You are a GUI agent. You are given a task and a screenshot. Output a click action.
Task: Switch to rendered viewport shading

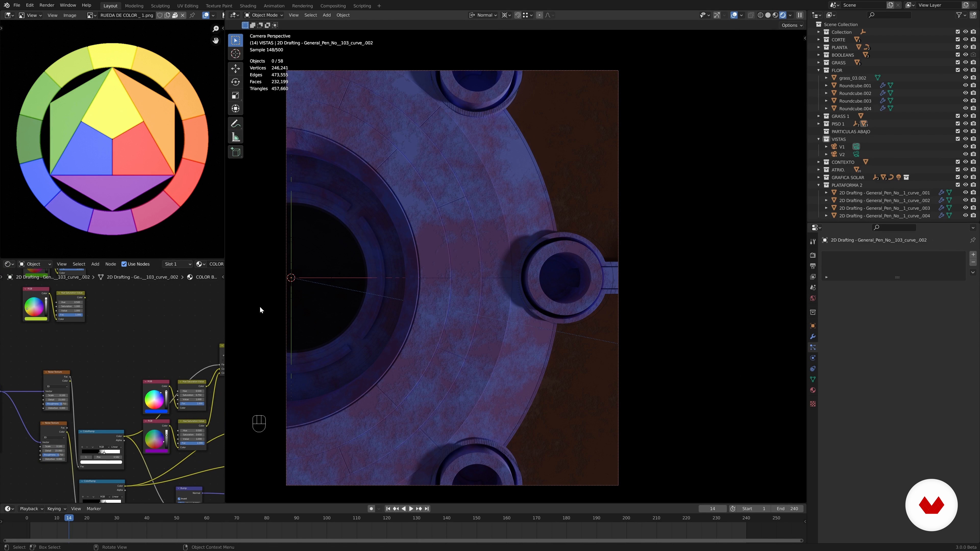(x=782, y=15)
